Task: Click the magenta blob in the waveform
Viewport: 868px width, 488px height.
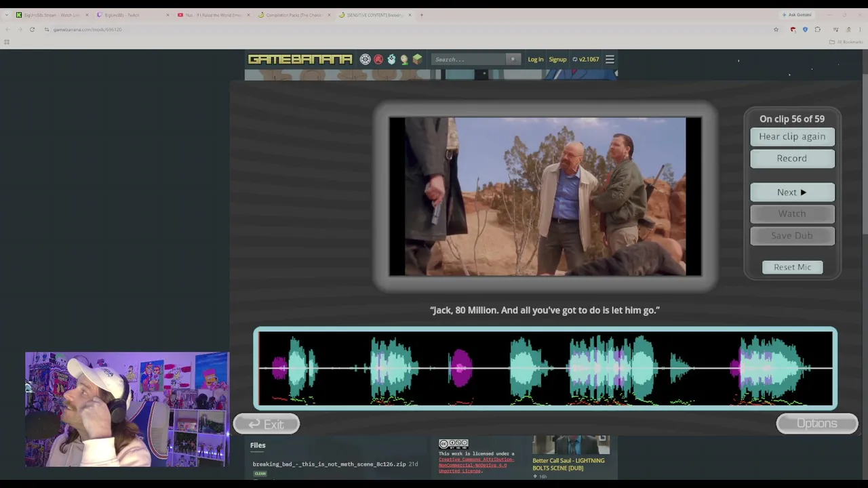Action: pyautogui.click(x=461, y=368)
